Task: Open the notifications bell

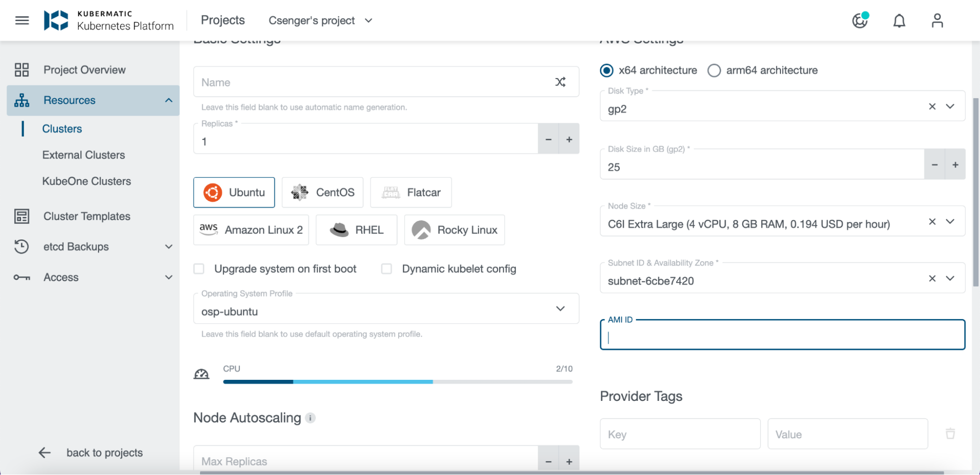Action: coord(899,20)
